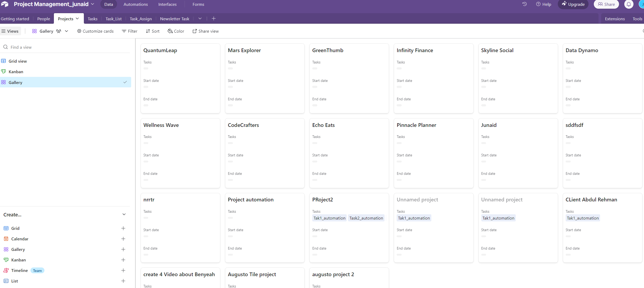This screenshot has height=288, width=644.
Task: Click the Kanban icon in Create section
Action: click(x=6, y=260)
